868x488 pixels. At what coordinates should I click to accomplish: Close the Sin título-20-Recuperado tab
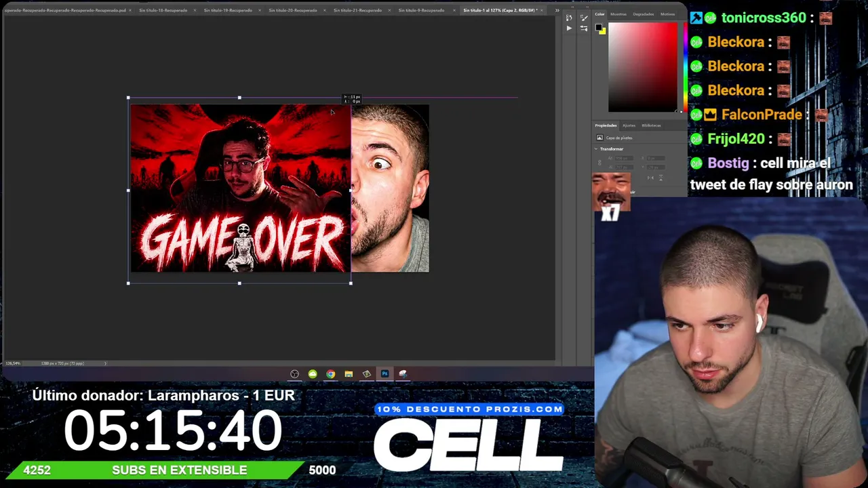(325, 10)
